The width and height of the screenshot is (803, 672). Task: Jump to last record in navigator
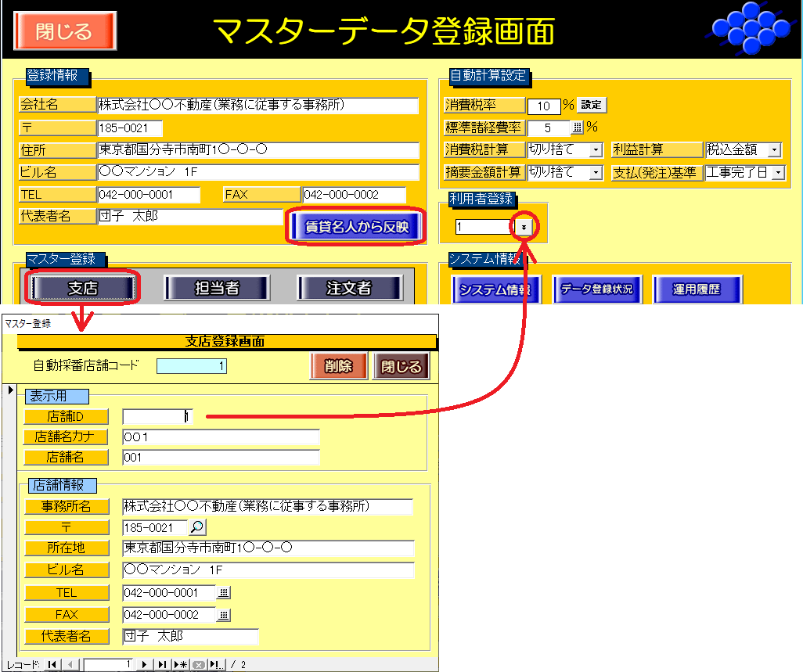tap(162, 664)
